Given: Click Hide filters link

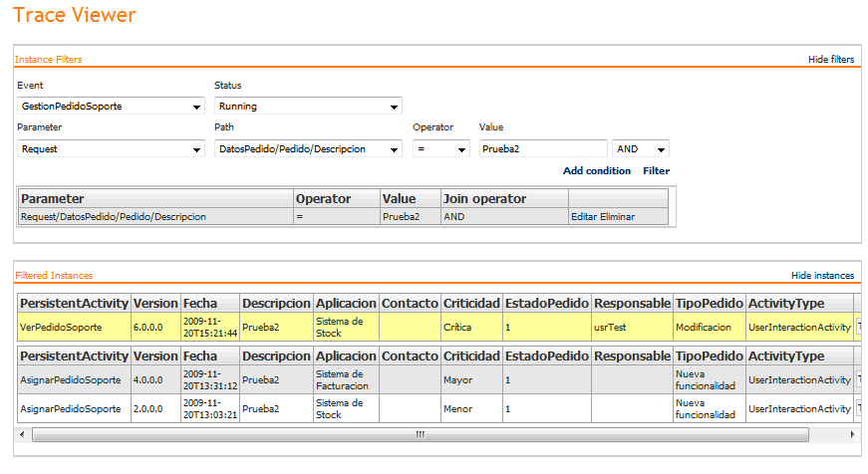Looking at the screenshot, I should (x=830, y=60).
